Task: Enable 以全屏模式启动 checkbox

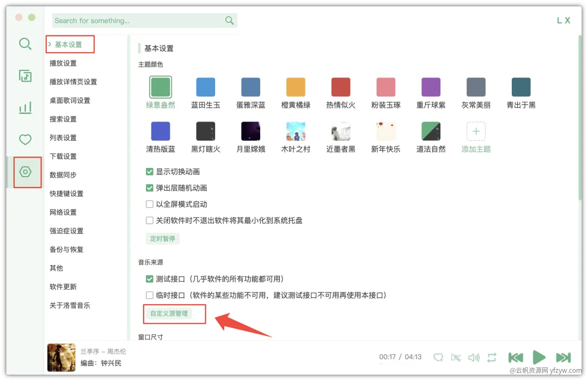Action: pos(150,204)
